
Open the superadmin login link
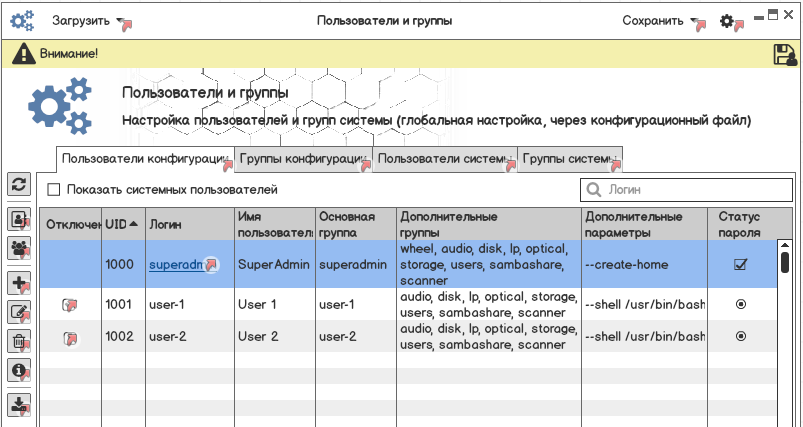click(x=178, y=265)
